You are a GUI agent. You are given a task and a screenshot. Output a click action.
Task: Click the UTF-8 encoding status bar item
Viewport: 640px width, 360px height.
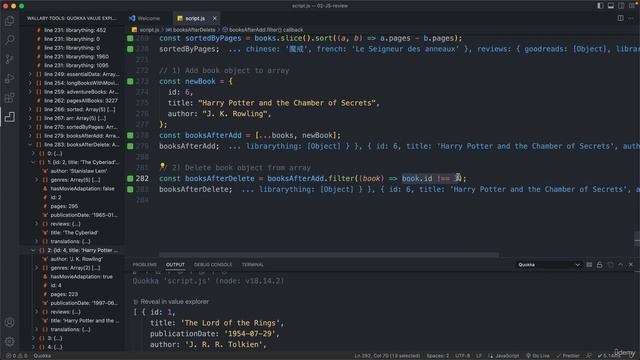pos(462,356)
